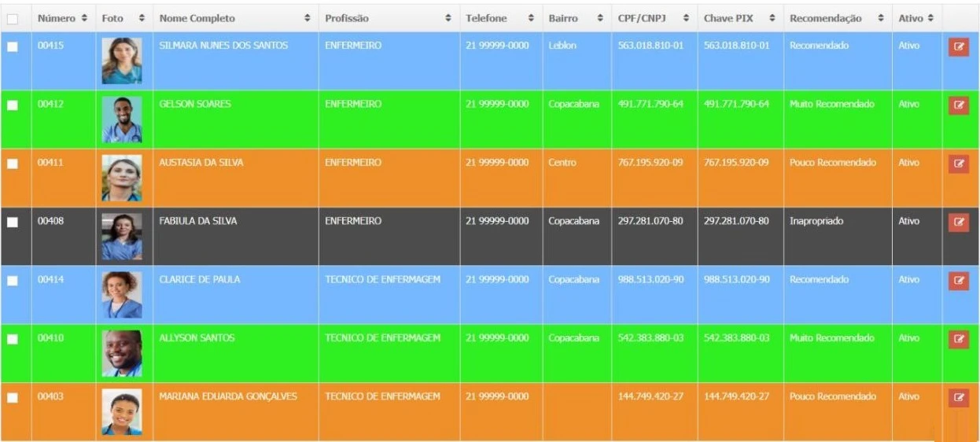The height and width of the screenshot is (442, 980).
Task: Click edit icon for AUSTASIA DA SILVA
Action: [958, 164]
